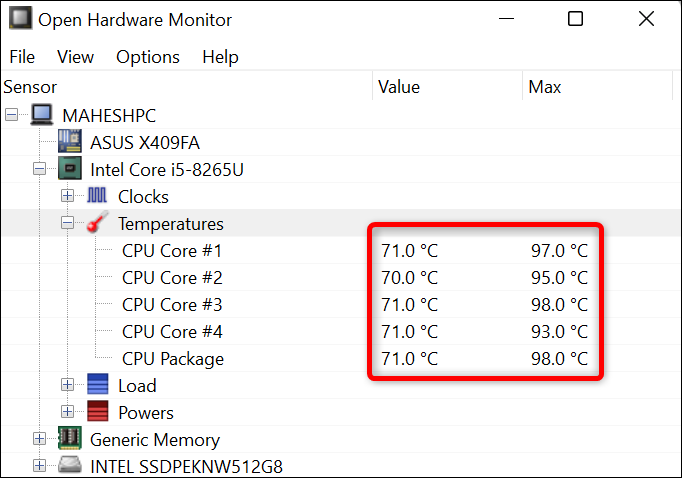Image resolution: width=682 pixels, height=478 pixels.
Task: Click the motherboard icon for ASUS X409FA
Action: [x=69, y=142]
